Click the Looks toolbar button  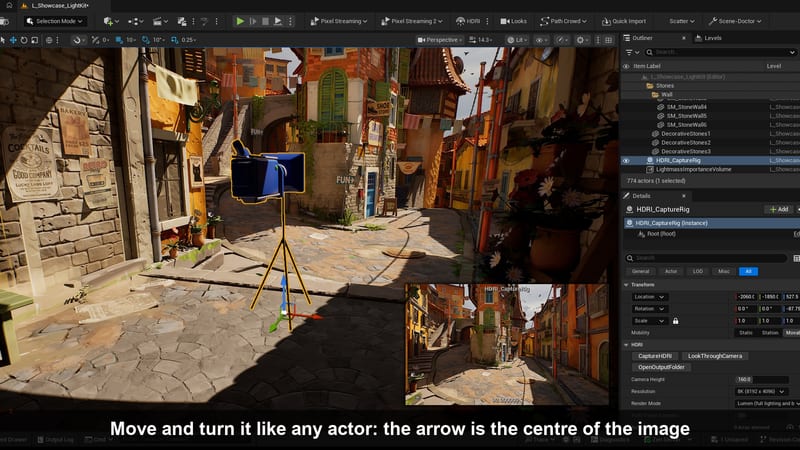tap(514, 21)
